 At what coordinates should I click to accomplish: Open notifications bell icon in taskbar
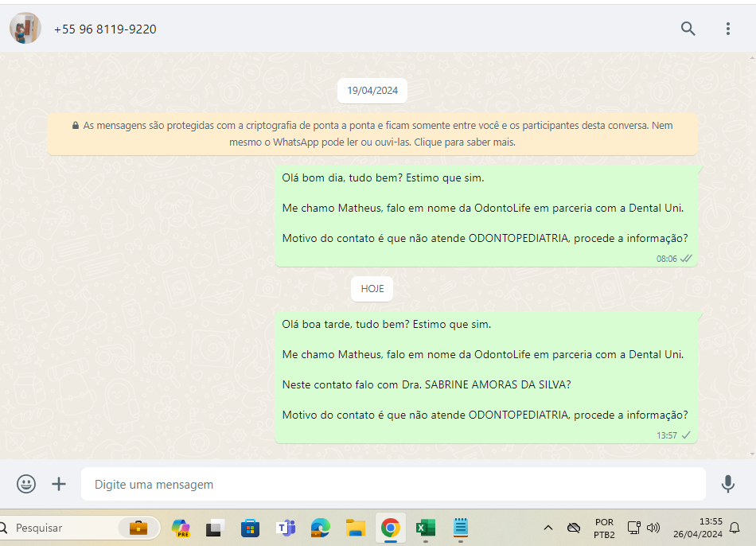pyautogui.click(x=735, y=528)
